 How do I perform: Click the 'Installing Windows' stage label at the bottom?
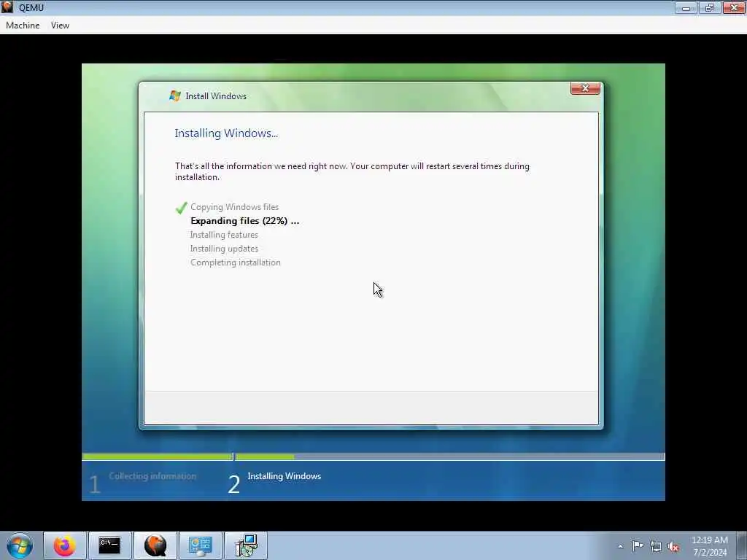pos(285,476)
